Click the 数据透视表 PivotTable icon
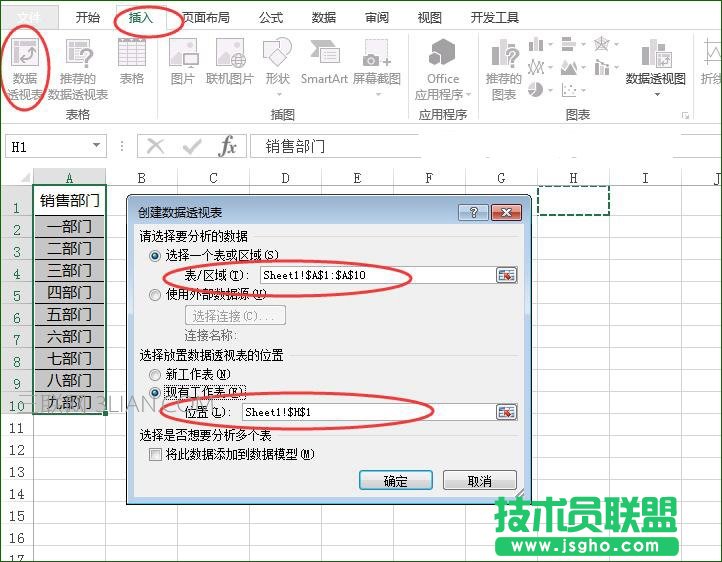Screen dimensions: 722x562 point(25,69)
